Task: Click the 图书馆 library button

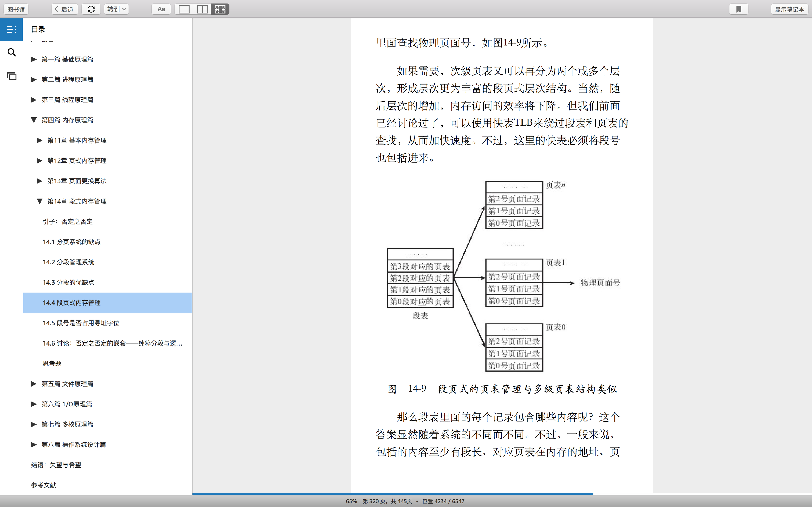Action: [x=16, y=9]
